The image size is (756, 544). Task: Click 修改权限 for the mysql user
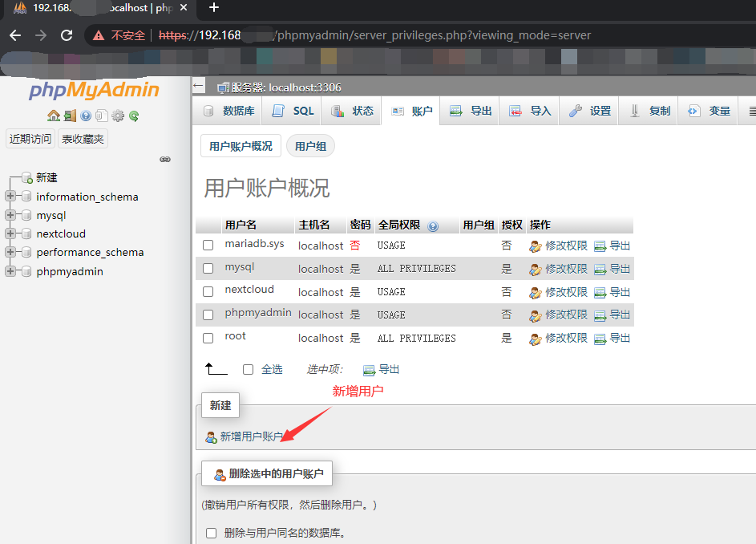coord(566,269)
